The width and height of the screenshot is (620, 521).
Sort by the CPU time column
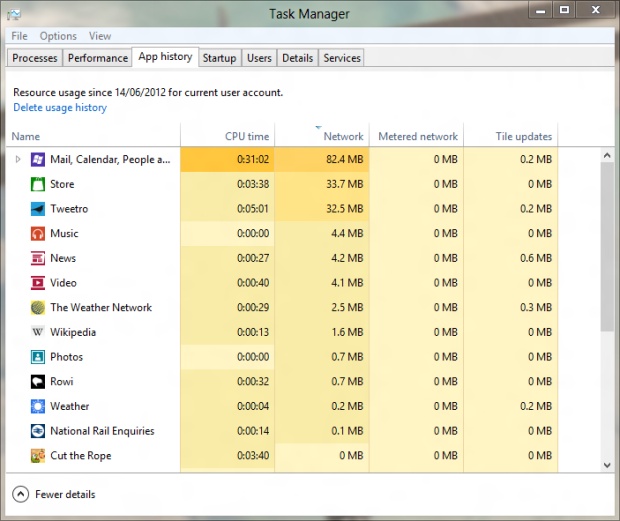tap(227, 136)
